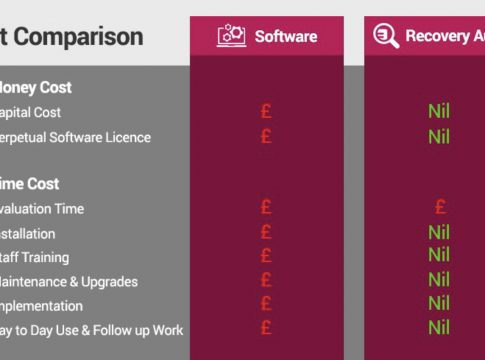The width and height of the screenshot is (485, 360).
Task: Click the Installation row label
Action: (28, 234)
